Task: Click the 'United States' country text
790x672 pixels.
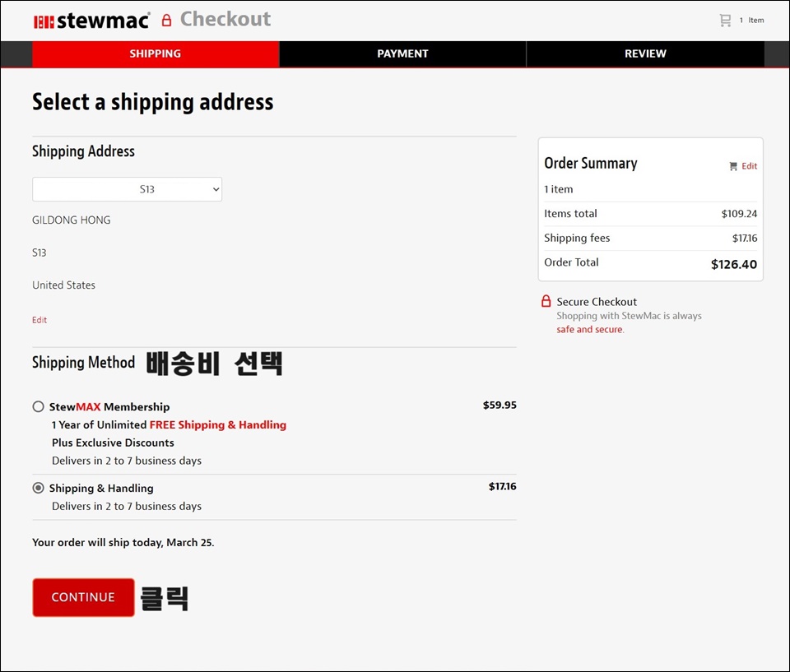Action: click(x=64, y=285)
